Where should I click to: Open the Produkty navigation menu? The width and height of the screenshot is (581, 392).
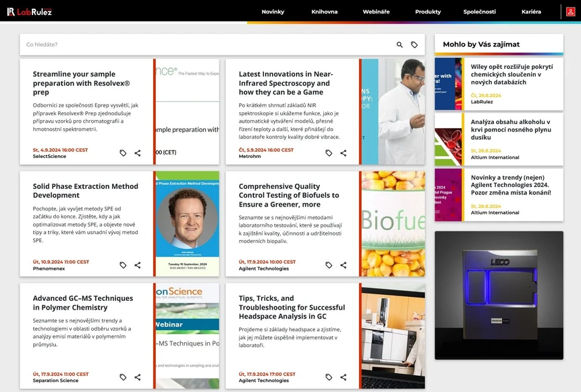coord(428,11)
